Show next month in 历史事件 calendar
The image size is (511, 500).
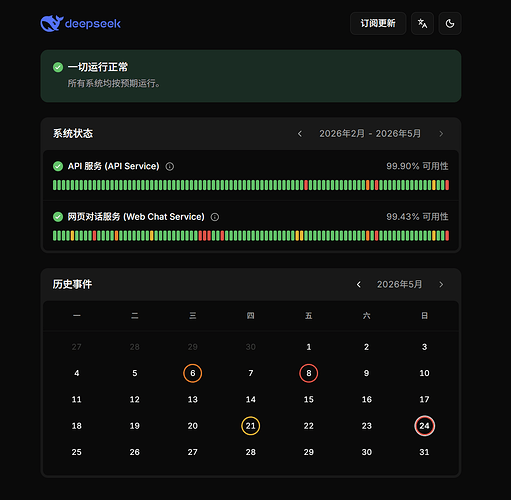tap(441, 284)
